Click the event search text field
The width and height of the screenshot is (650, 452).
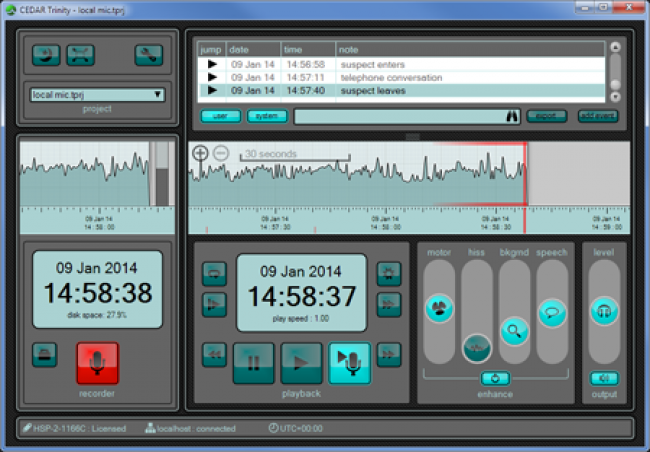click(x=398, y=117)
